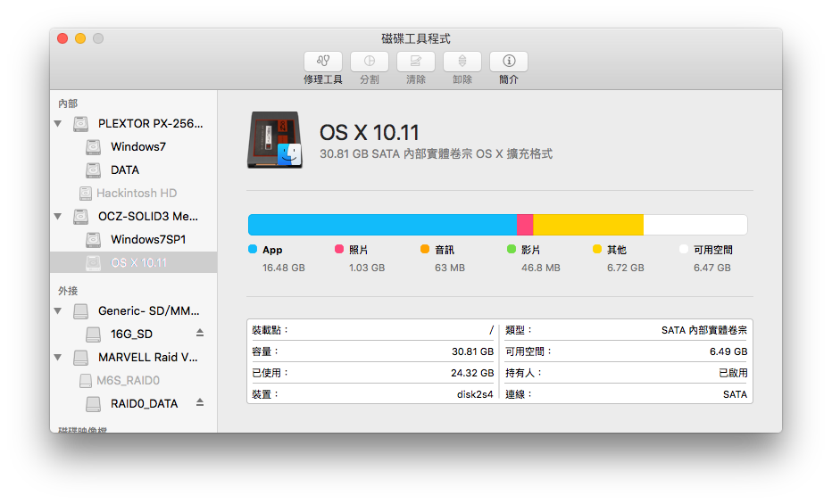Click the Generic- SD/MM external disk icon
The height and width of the screenshot is (504, 832).
point(80,311)
